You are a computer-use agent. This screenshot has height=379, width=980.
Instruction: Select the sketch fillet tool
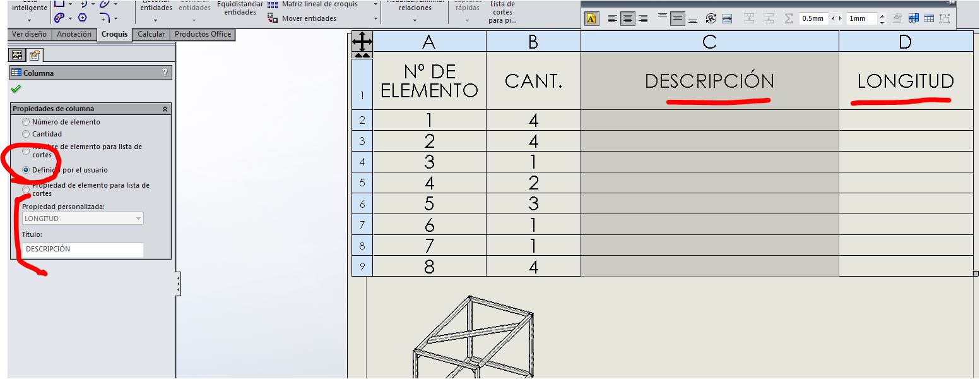click(104, 18)
